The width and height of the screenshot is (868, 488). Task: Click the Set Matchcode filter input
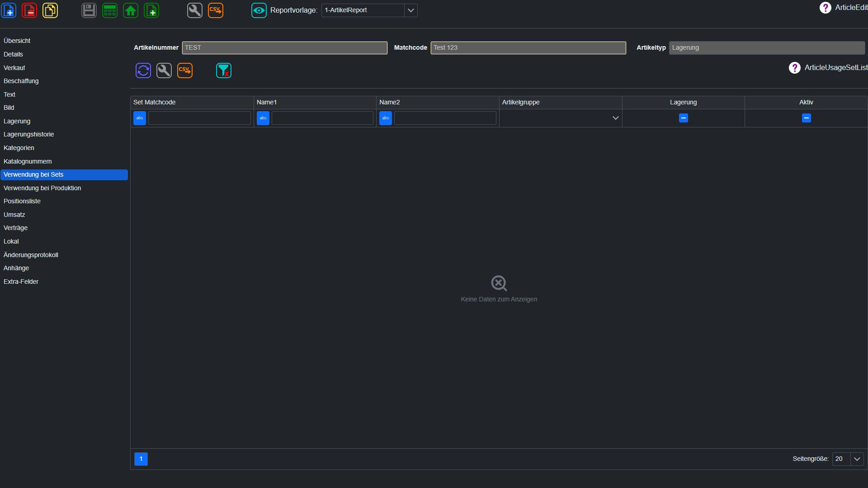(199, 118)
